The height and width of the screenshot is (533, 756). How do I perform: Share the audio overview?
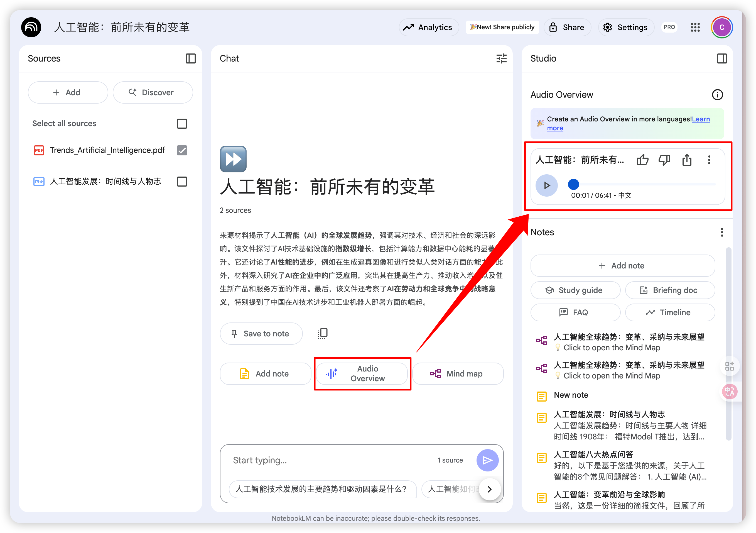[x=687, y=160]
